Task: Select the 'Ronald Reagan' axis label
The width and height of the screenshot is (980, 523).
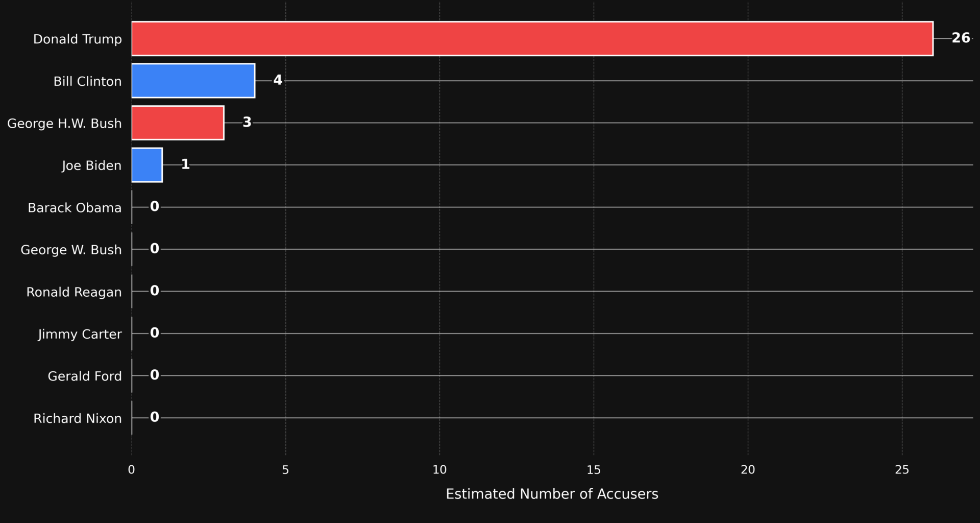Action: [x=74, y=292]
